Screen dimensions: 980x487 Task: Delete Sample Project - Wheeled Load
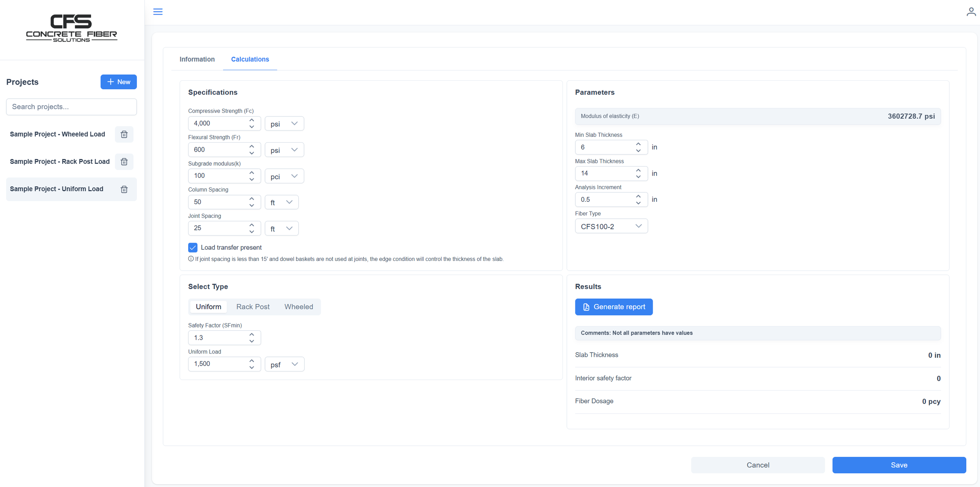pyautogui.click(x=124, y=134)
